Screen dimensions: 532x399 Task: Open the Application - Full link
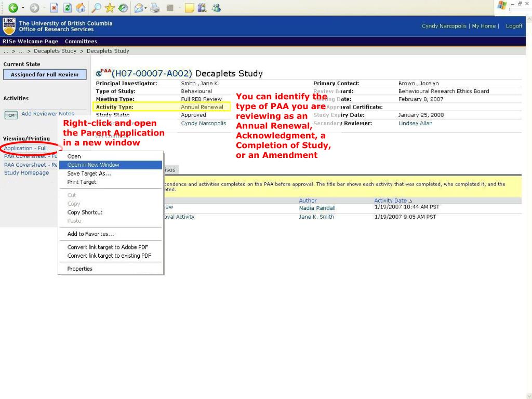click(25, 148)
